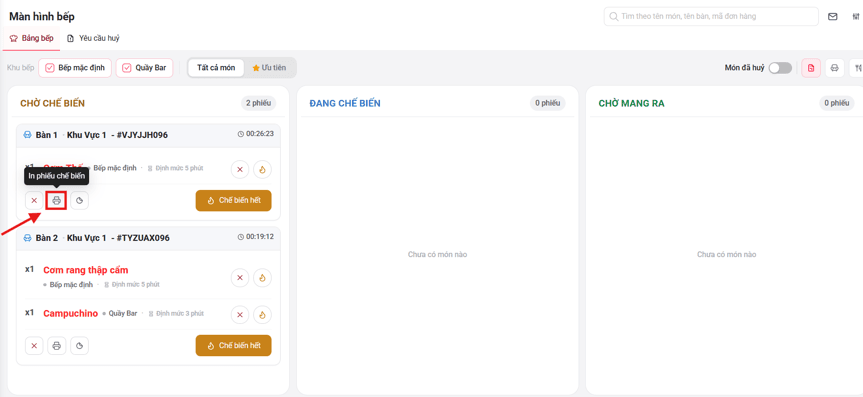Click Chế biến hết for Bàn 1
The height and width of the screenshot is (397, 863).
[x=233, y=200]
